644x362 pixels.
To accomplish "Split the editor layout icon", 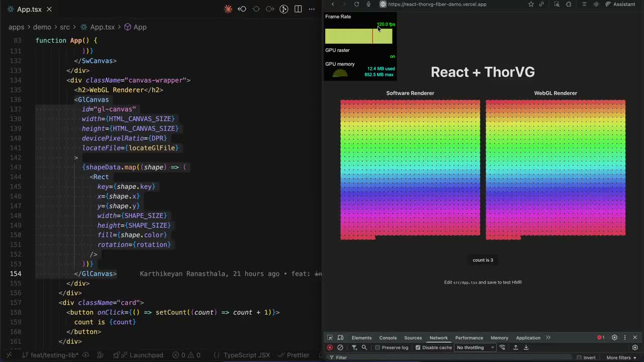I will click(298, 9).
